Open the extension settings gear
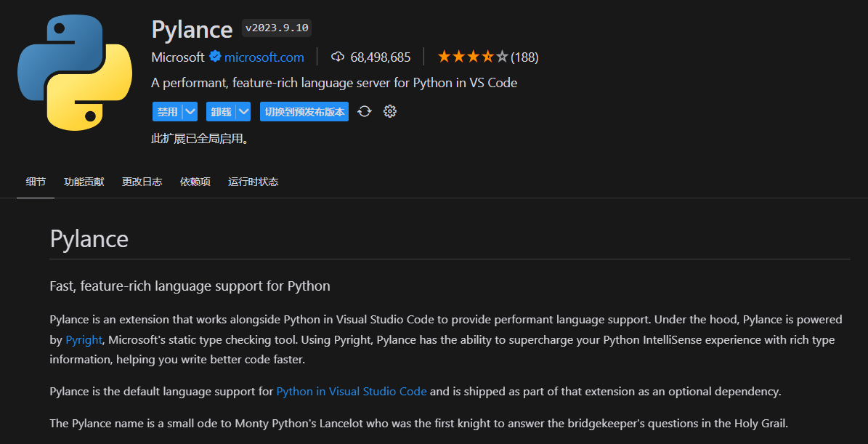Viewport: 868px width, 444px height. tap(390, 112)
